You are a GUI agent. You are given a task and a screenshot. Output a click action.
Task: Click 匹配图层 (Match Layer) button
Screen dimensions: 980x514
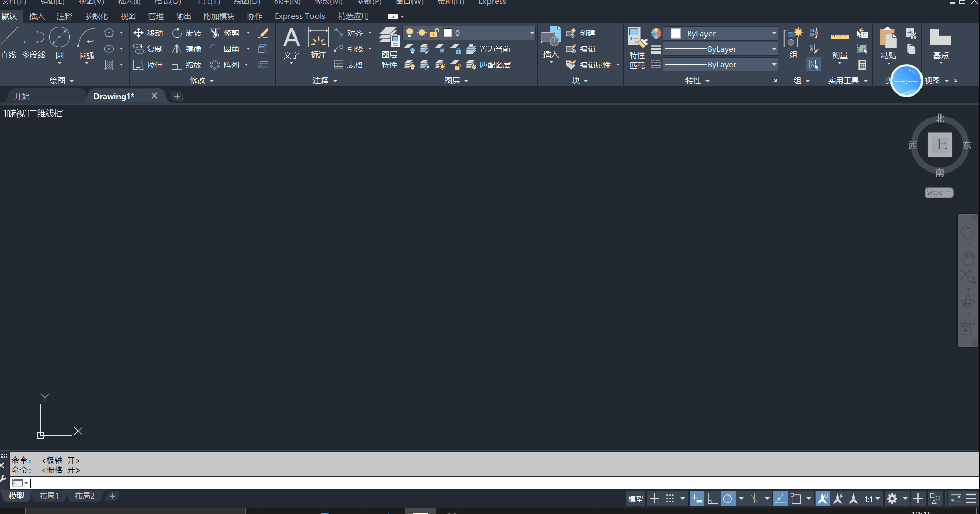(x=488, y=65)
